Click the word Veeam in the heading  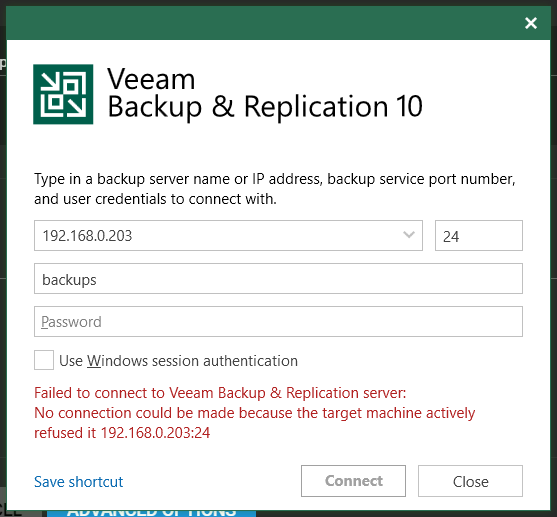151,79
